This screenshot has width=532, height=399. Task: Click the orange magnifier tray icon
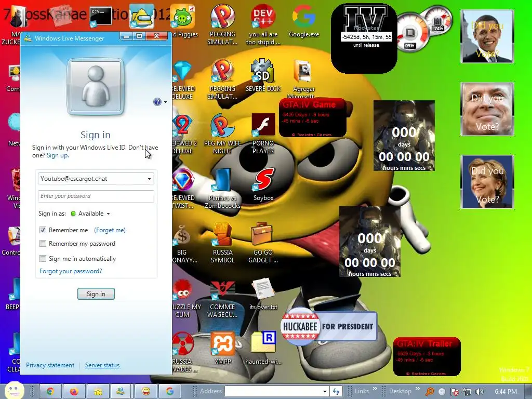(430, 392)
